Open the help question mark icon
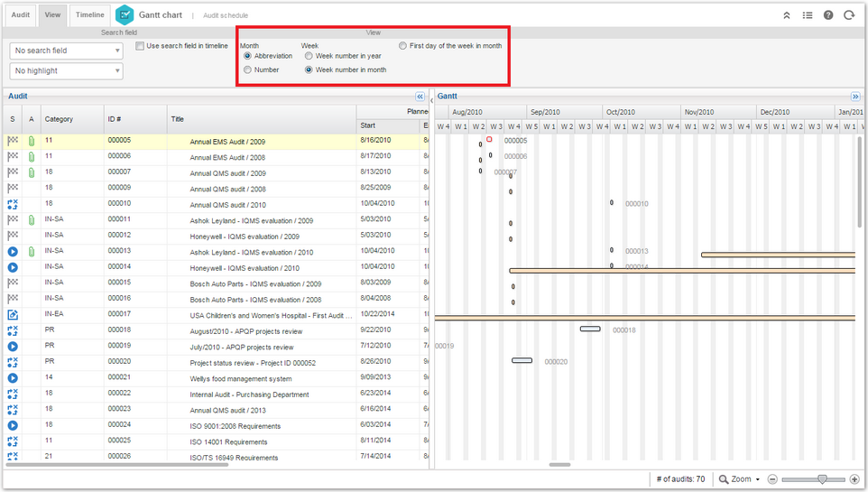This screenshot has height=492, width=868. [828, 15]
